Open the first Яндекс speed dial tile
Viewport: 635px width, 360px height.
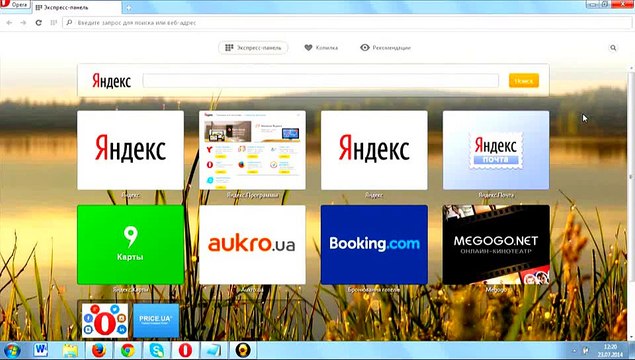point(130,150)
